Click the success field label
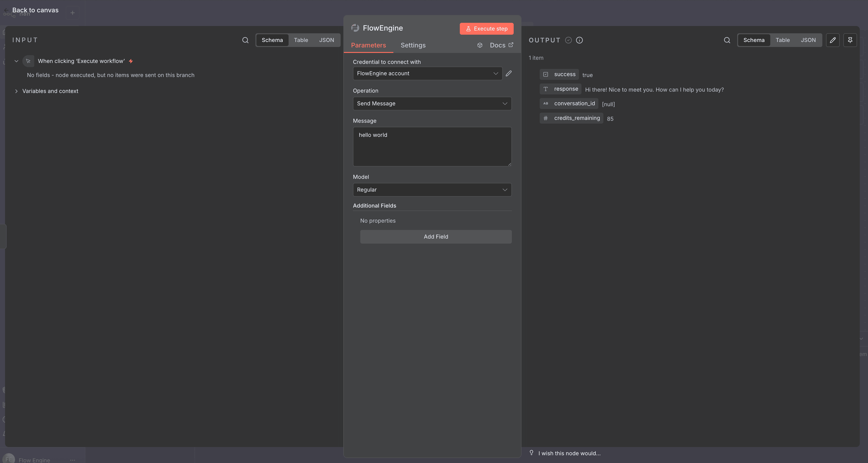The width and height of the screenshot is (868, 463). 565,74
